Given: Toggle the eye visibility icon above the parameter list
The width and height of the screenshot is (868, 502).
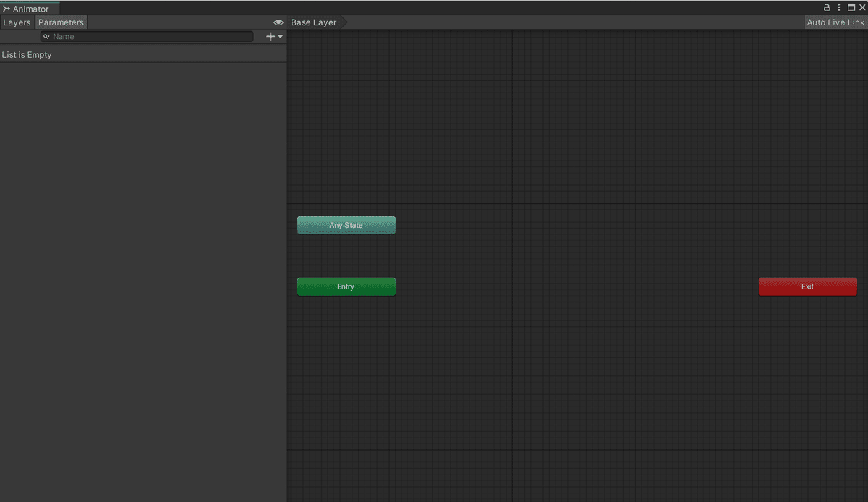Looking at the screenshot, I should [278, 22].
